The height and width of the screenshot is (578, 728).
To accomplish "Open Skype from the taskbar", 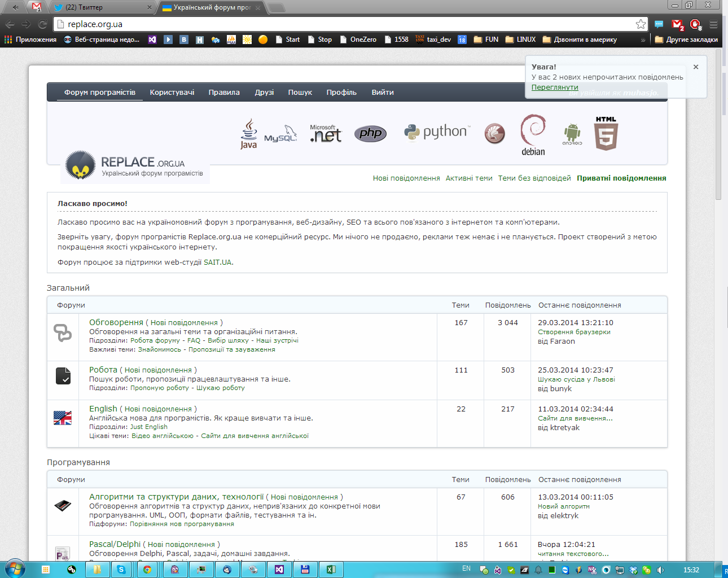I will click(121, 570).
